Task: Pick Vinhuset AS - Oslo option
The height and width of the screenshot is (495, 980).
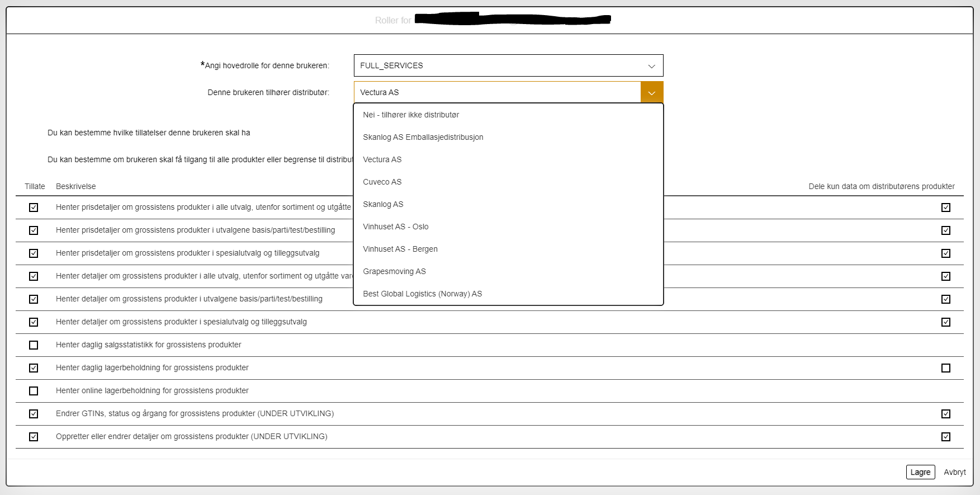Action: click(x=395, y=227)
